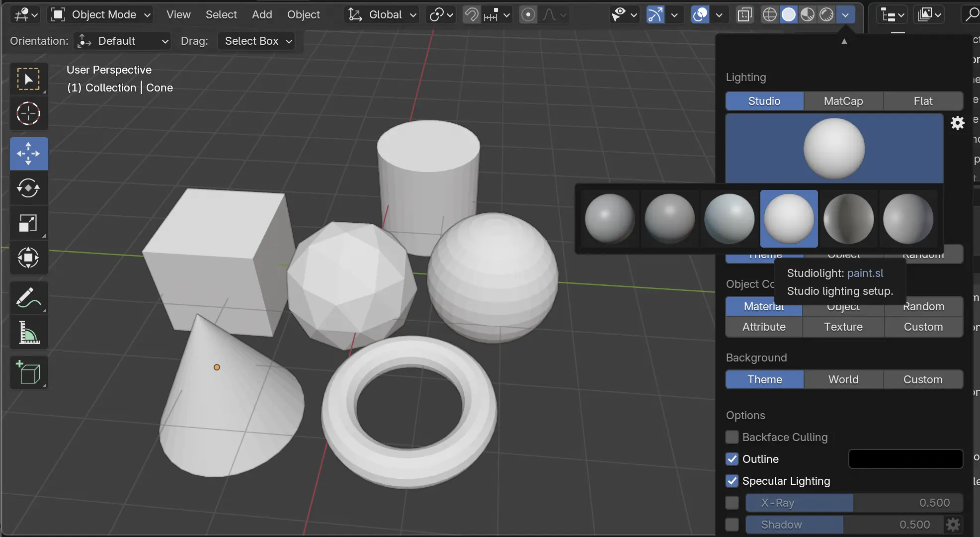Image resolution: width=980 pixels, height=537 pixels.
Task: Disable Specular Lighting checkbox
Action: 732,481
